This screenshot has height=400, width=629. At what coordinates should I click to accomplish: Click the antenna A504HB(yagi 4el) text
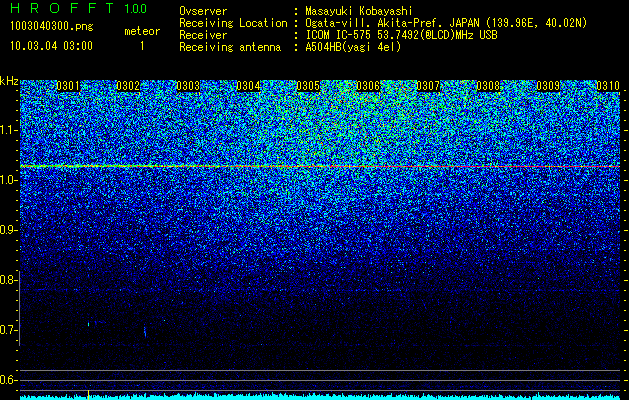pyautogui.click(x=353, y=47)
